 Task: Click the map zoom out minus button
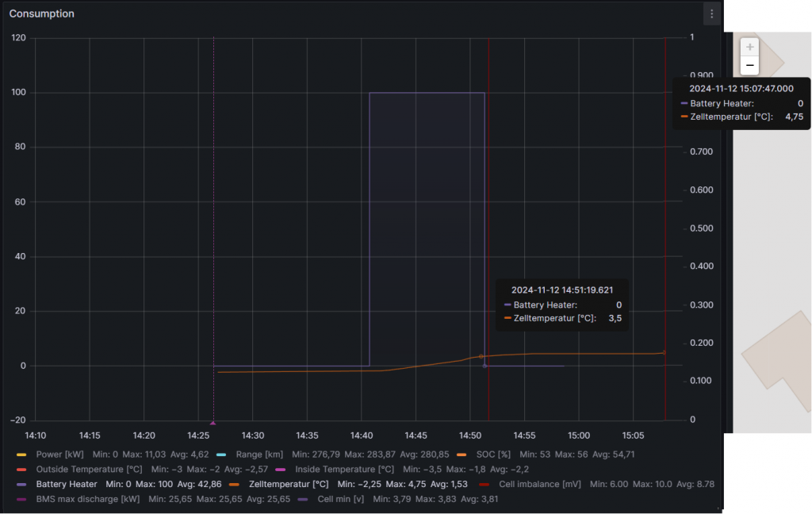[x=749, y=65]
